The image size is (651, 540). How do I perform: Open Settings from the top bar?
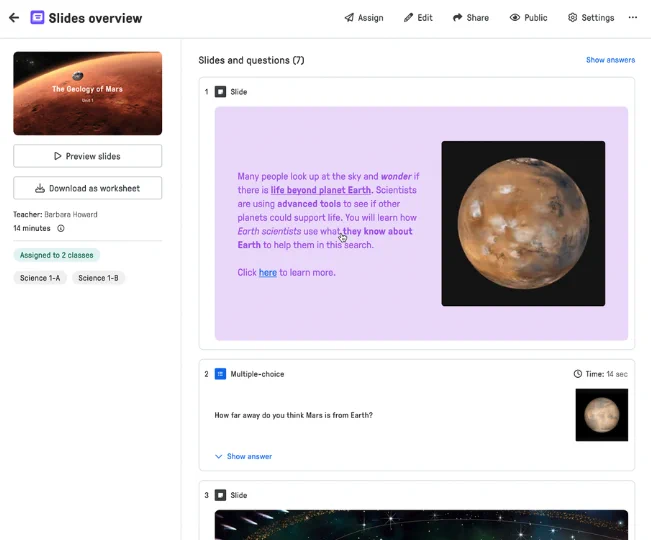pyautogui.click(x=591, y=18)
